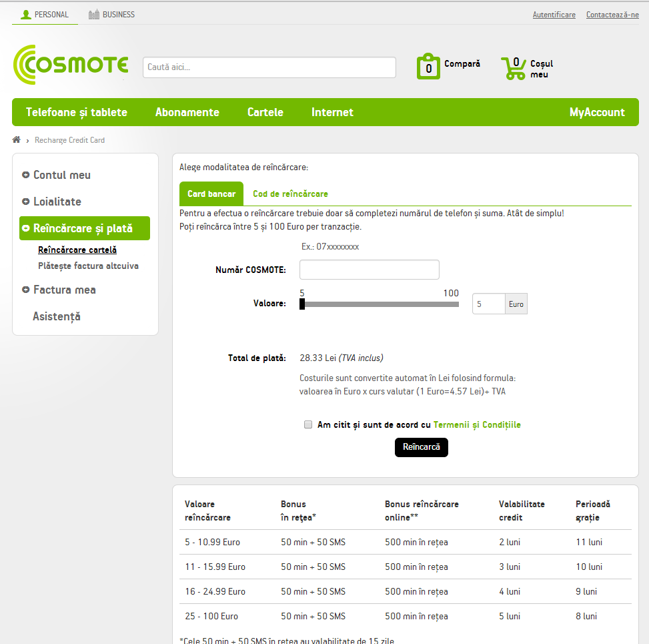Viewport: 649px width, 644px height.
Task: Open the Termenii și Condițiile link
Action: pyautogui.click(x=477, y=425)
